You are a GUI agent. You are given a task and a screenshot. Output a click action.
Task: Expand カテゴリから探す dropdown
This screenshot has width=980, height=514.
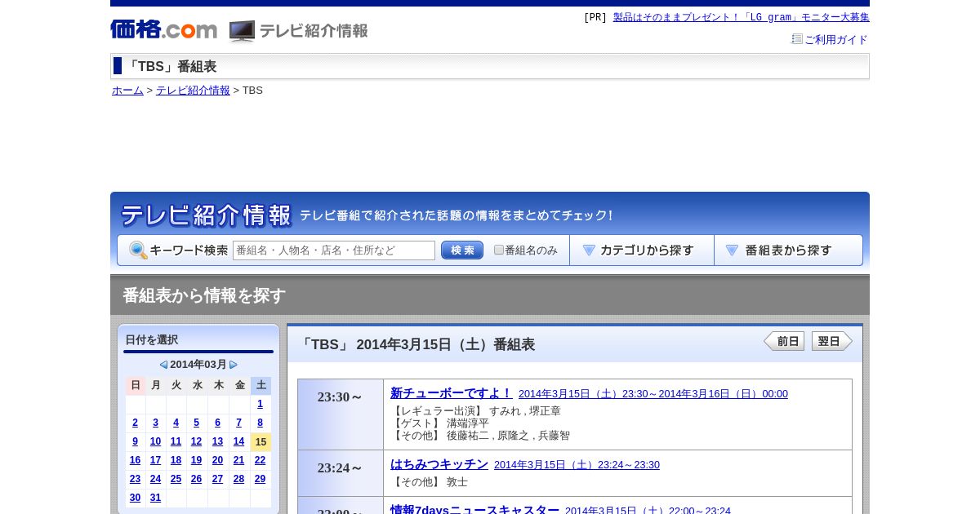pos(642,250)
